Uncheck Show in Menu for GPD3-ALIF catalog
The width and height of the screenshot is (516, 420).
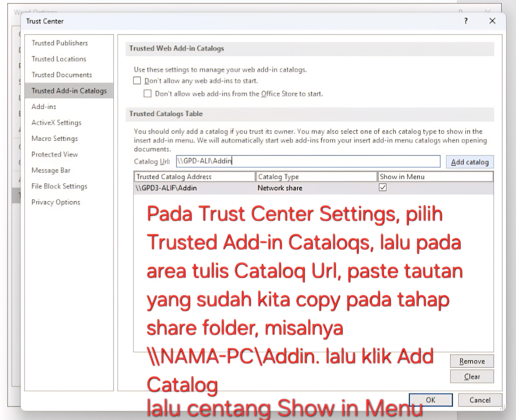[383, 188]
